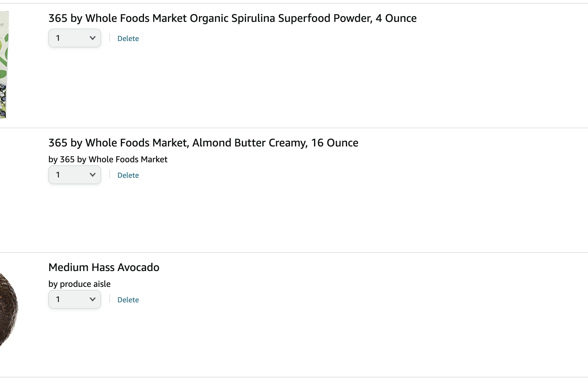The width and height of the screenshot is (588, 378).
Task: Click quantity value 1 for Spirulina Powder
Action: click(x=58, y=38)
